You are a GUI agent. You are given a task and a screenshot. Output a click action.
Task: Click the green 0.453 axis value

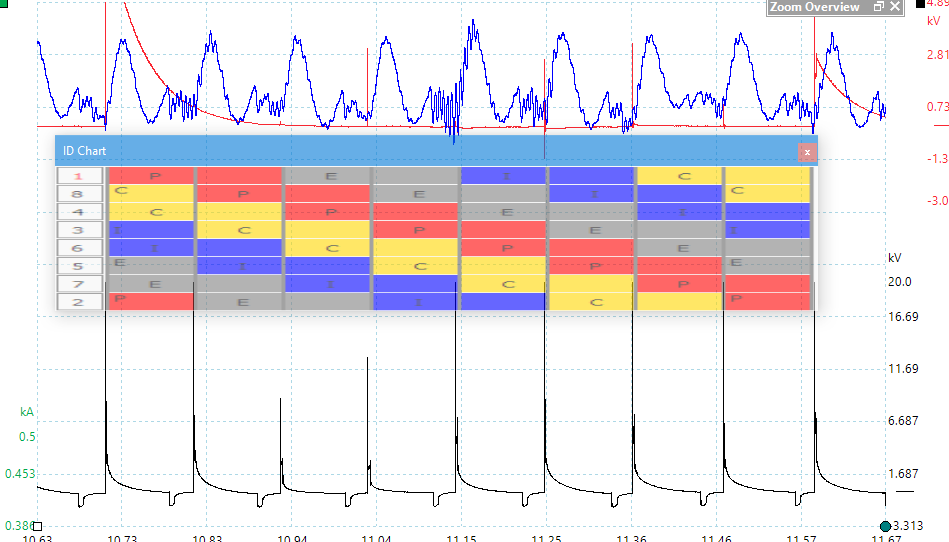point(20,474)
